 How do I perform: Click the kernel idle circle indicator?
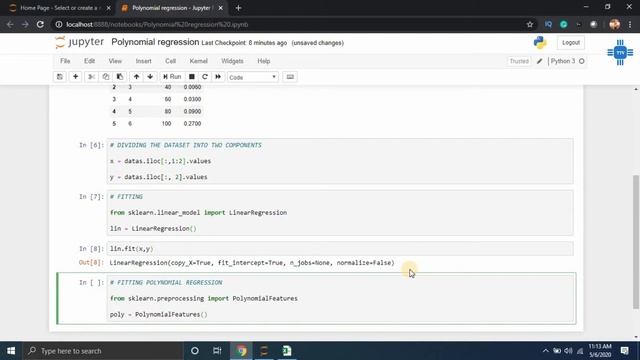point(582,61)
